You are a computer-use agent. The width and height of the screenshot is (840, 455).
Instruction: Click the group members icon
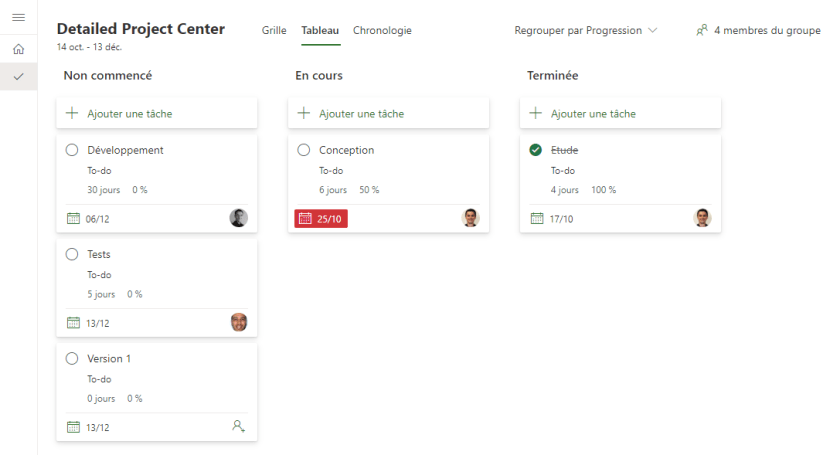pos(702,31)
